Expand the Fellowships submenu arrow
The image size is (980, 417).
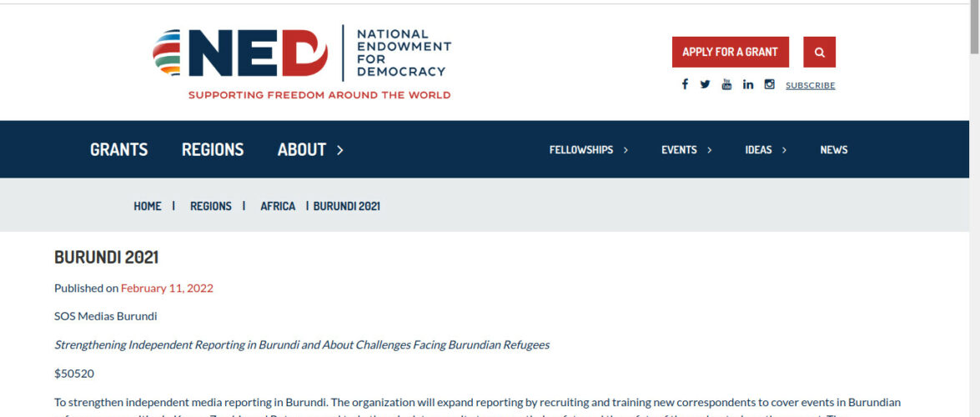[626, 150]
